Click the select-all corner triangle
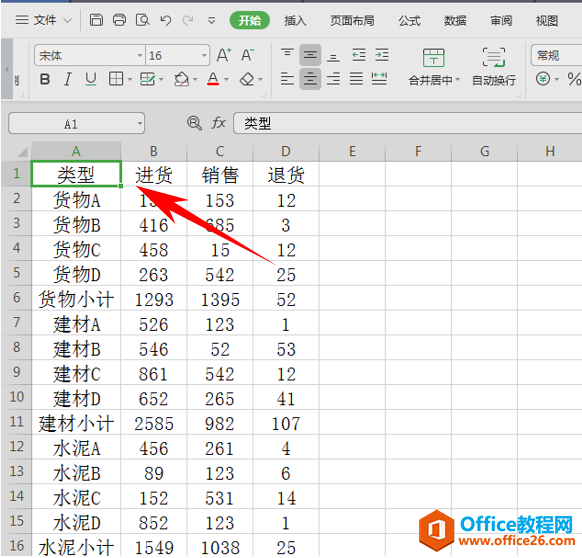This screenshot has height=558, width=582. pyautogui.click(x=22, y=151)
